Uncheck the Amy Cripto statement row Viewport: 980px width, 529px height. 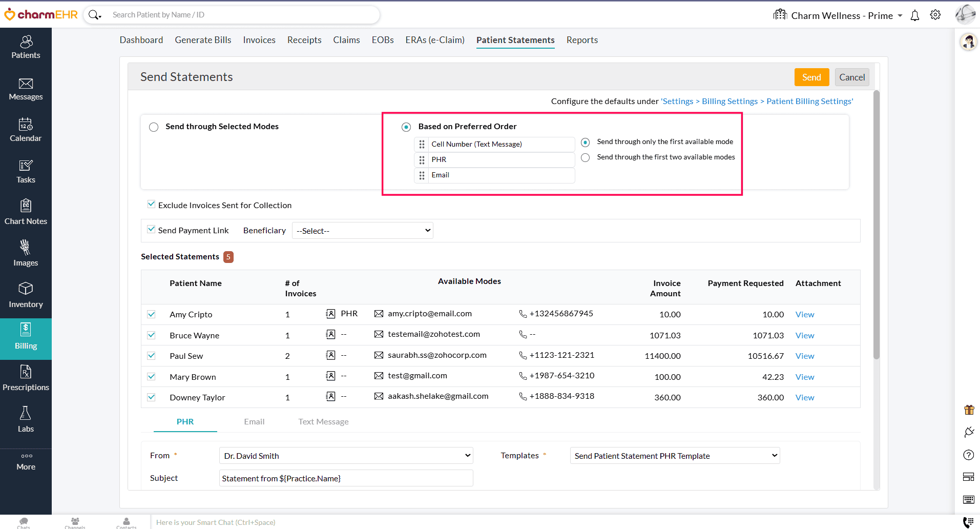tap(151, 314)
